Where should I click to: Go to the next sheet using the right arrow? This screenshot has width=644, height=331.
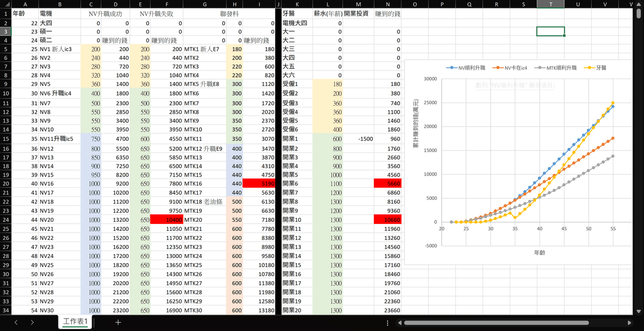(32, 322)
